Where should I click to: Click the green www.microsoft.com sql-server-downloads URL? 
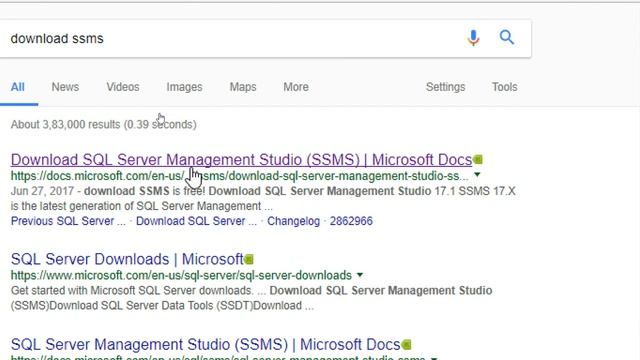pyautogui.click(x=181, y=276)
